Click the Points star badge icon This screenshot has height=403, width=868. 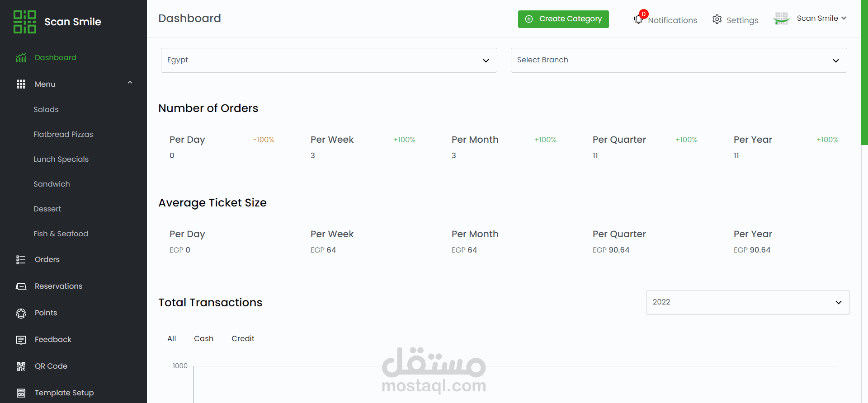[21, 313]
